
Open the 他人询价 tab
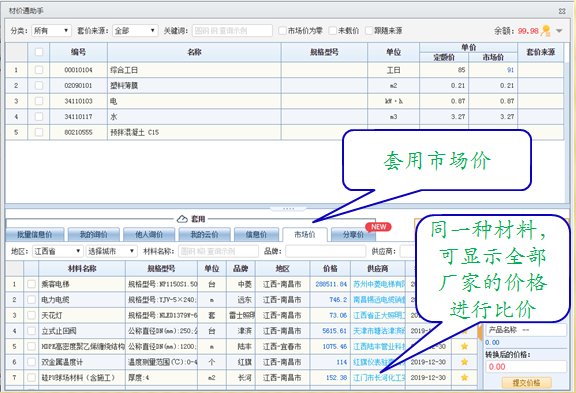coord(149,234)
